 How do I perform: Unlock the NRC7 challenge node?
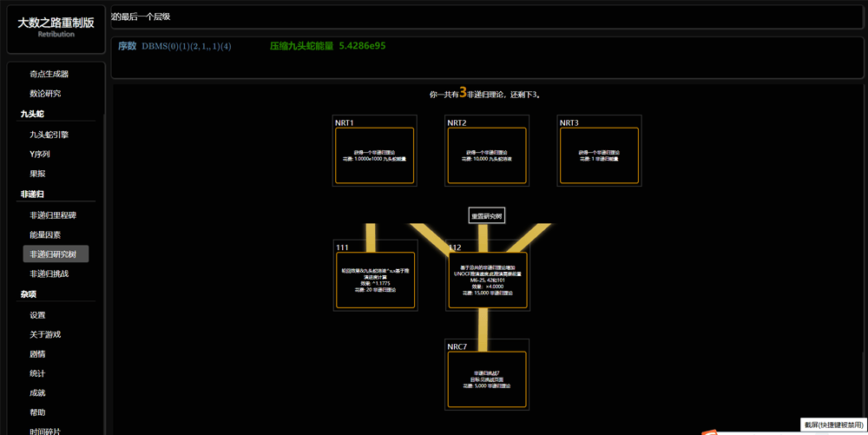click(486, 379)
